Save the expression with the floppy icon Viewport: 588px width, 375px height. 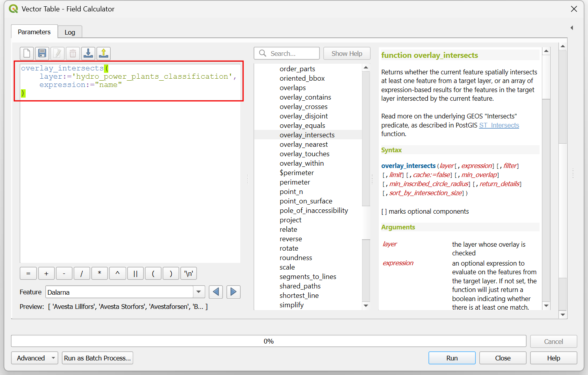(x=42, y=53)
